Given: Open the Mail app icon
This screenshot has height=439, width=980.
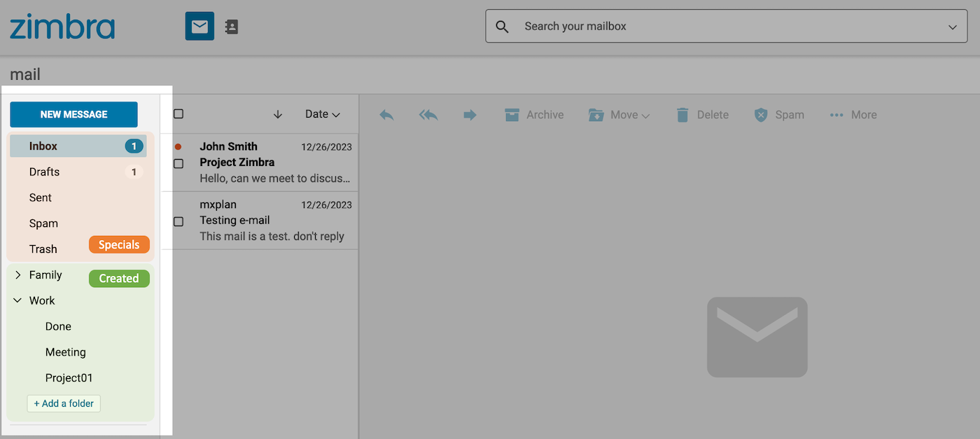Looking at the screenshot, I should (199, 26).
